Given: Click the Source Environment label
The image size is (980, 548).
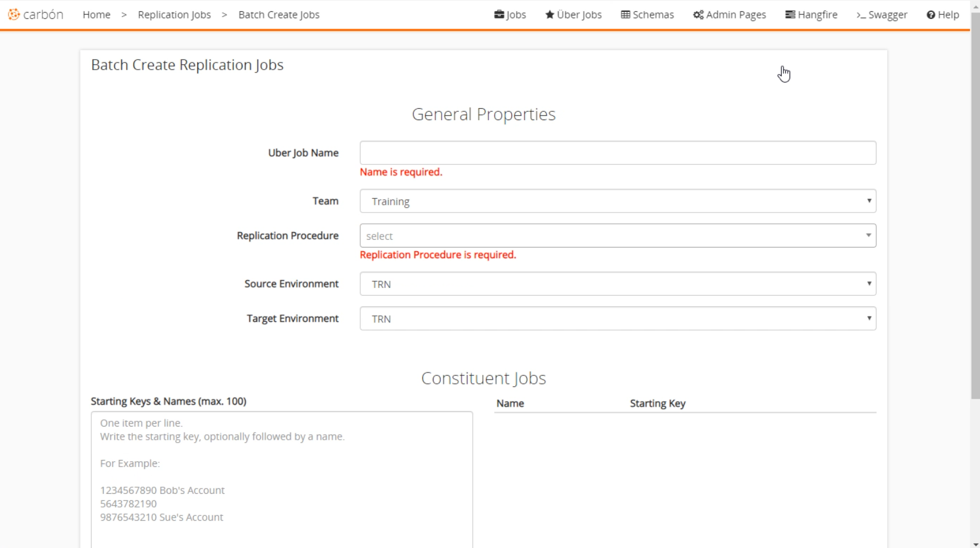Looking at the screenshot, I should (x=291, y=284).
